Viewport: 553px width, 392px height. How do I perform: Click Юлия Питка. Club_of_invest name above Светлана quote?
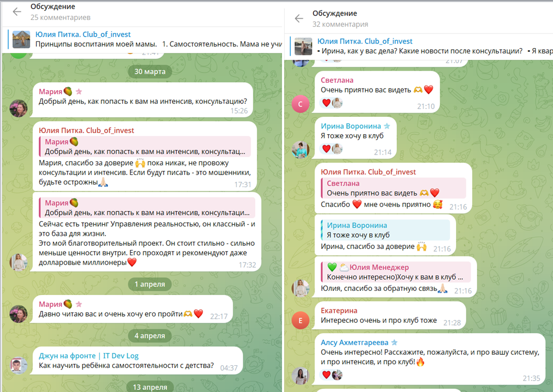point(368,172)
